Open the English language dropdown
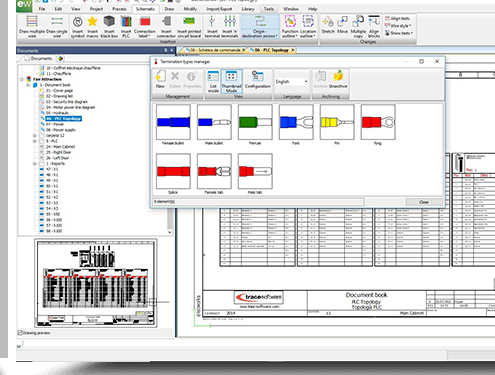 [291, 82]
